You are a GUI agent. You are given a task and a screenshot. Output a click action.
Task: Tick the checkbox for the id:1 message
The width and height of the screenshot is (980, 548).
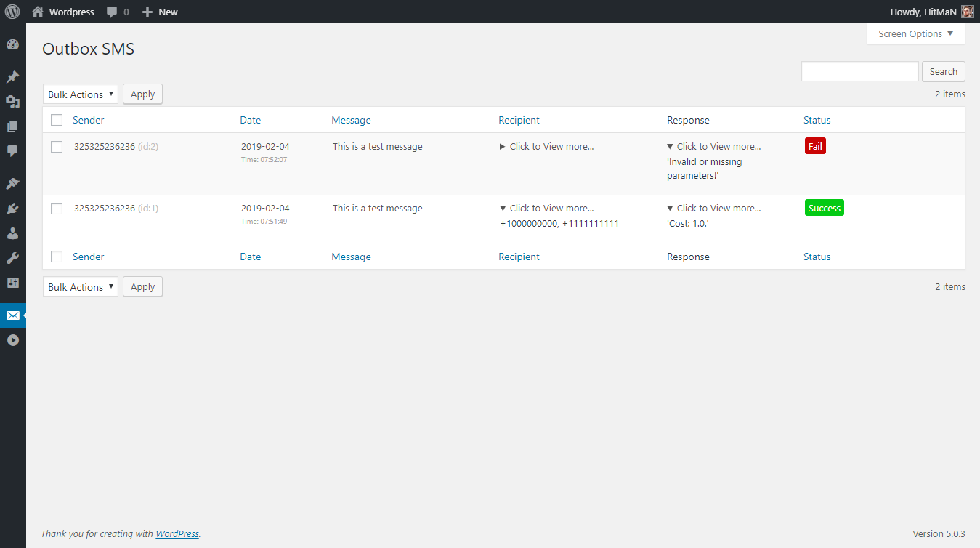pyautogui.click(x=57, y=209)
